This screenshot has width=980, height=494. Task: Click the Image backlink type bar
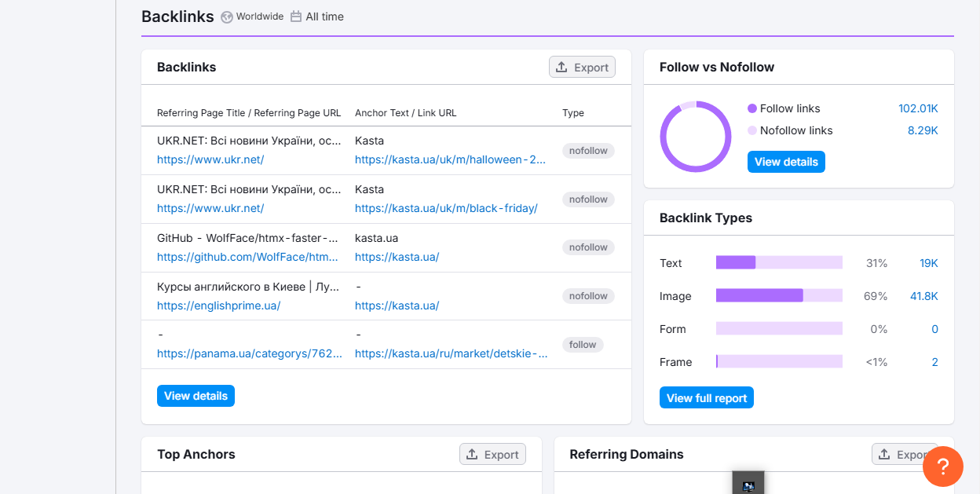(779, 295)
